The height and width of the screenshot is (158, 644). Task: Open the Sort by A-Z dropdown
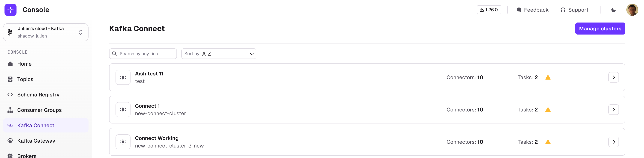(x=219, y=54)
